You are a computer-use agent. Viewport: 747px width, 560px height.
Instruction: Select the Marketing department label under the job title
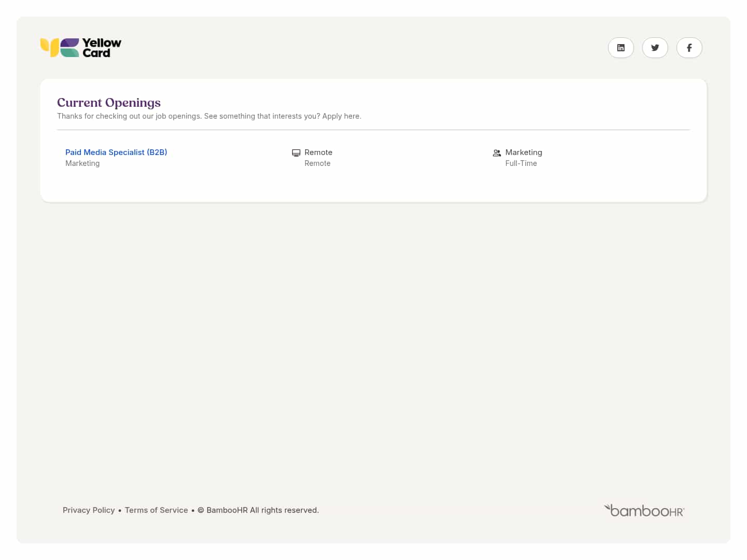pos(82,163)
